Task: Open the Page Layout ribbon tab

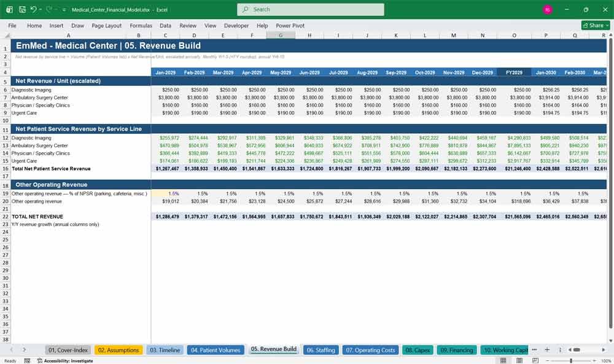Action: [x=106, y=25]
